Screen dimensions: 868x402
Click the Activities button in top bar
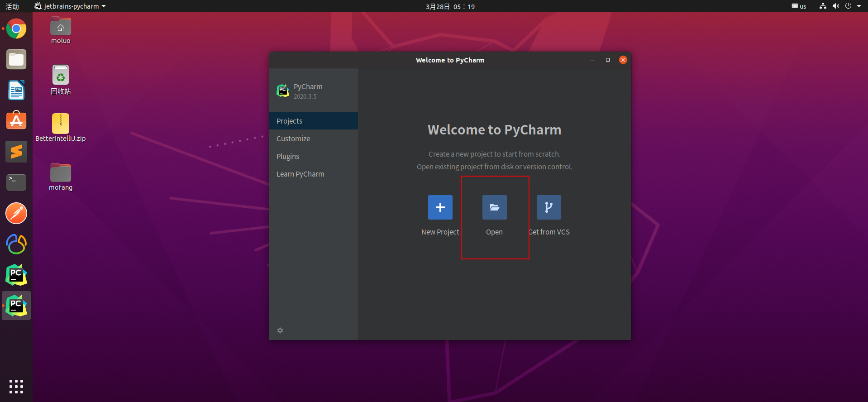pyautogui.click(x=12, y=6)
